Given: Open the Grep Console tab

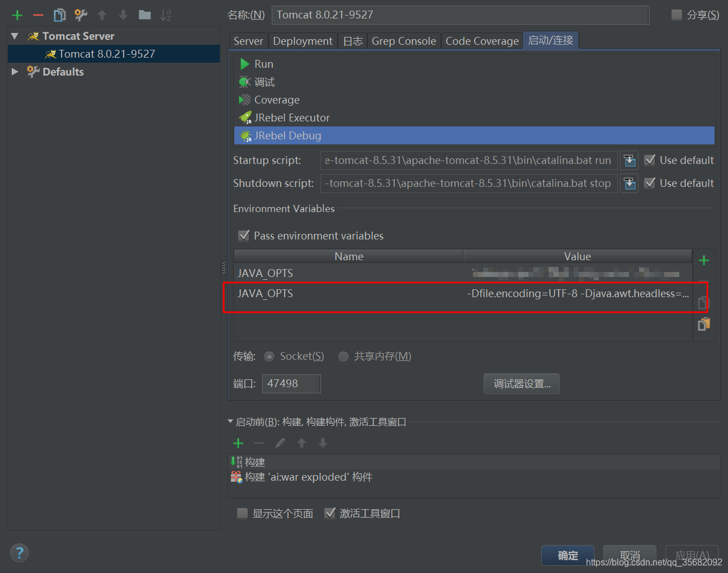Looking at the screenshot, I should 404,41.
